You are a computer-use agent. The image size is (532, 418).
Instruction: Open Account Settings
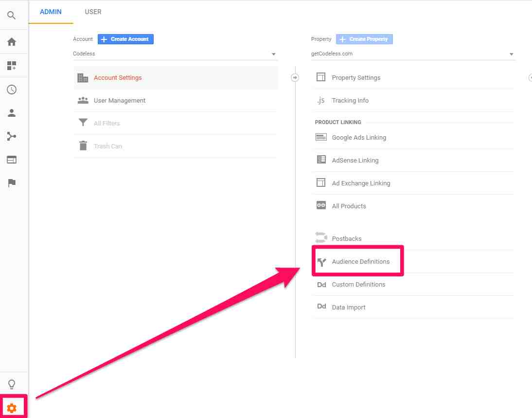click(x=118, y=78)
